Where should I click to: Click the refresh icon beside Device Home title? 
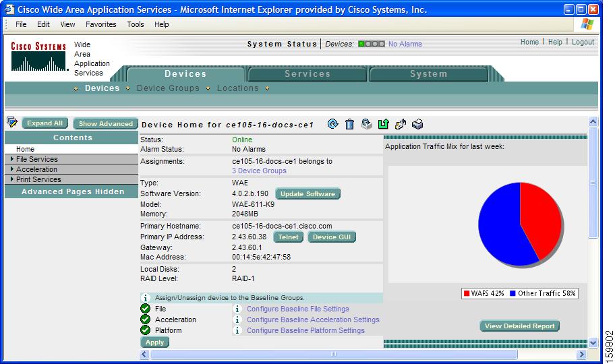[332, 124]
